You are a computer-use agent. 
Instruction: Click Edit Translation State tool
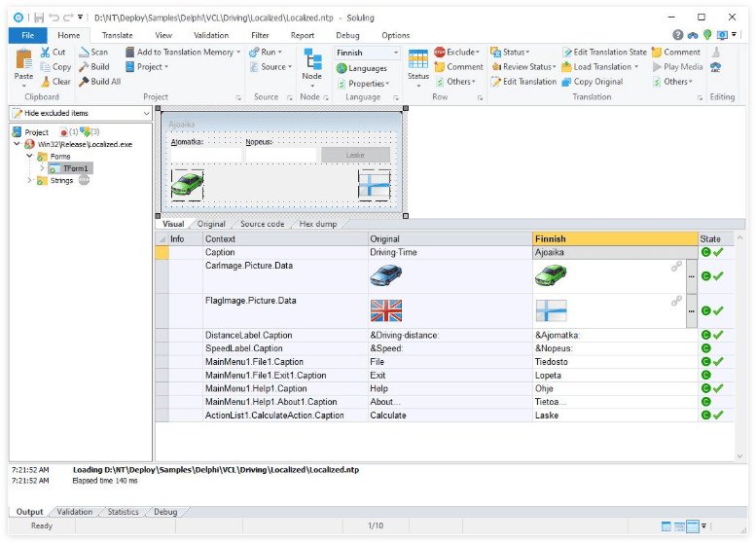click(604, 53)
